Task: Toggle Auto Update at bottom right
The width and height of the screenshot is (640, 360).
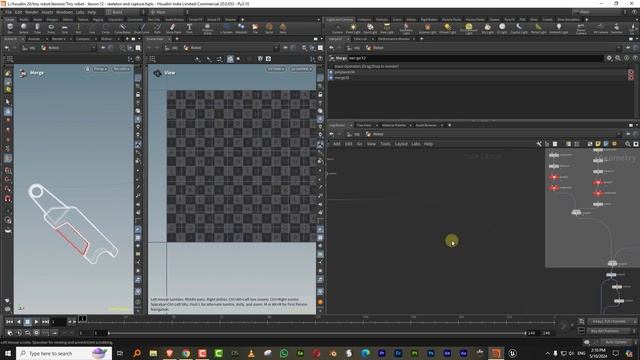Action: click(x=616, y=342)
